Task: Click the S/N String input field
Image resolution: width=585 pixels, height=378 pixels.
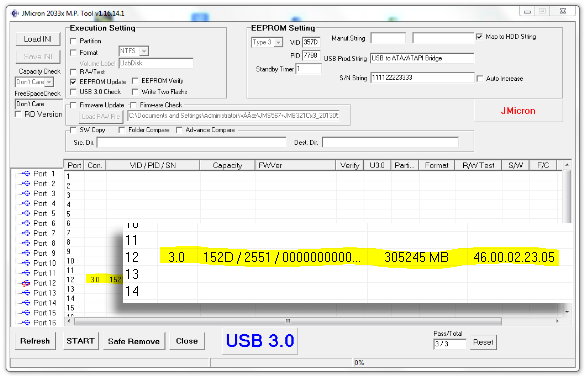Action: [422, 78]
